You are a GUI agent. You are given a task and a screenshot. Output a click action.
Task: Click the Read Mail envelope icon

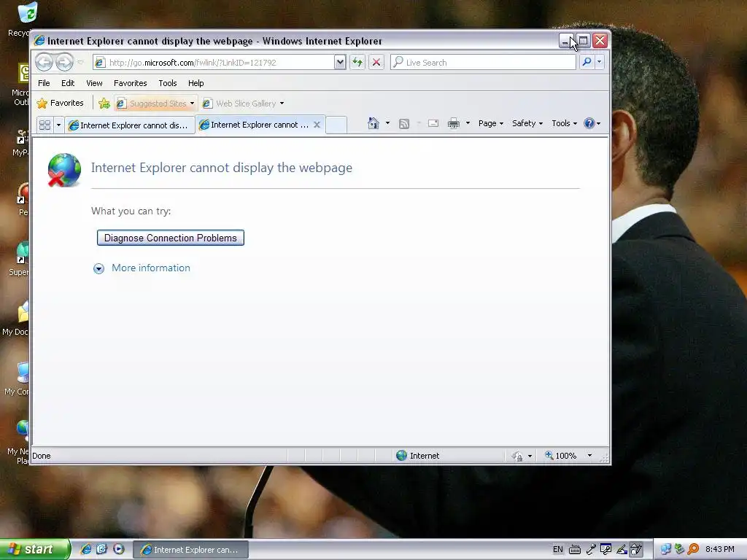(x=433, y=123)
